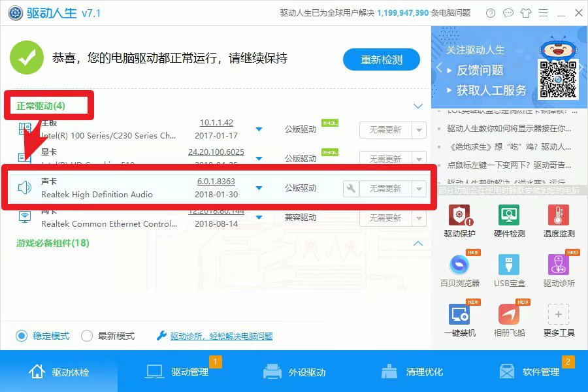
Task: Click 获取人工服务 link in banner
Action: point(491,90)
